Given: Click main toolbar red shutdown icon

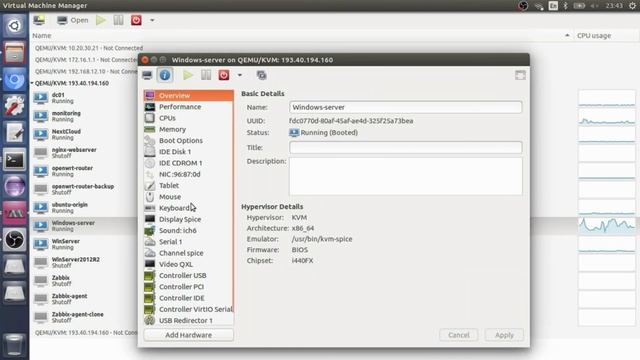Looking at the screenshot, I should click(x=136, y=20).
